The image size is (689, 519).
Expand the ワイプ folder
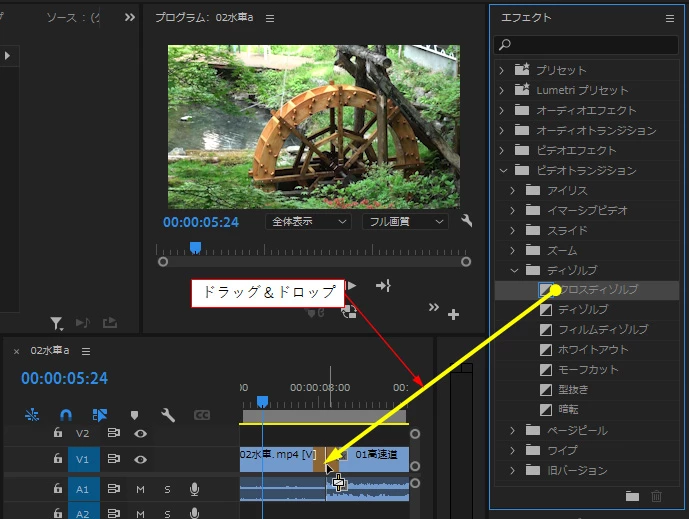(512, 450)
